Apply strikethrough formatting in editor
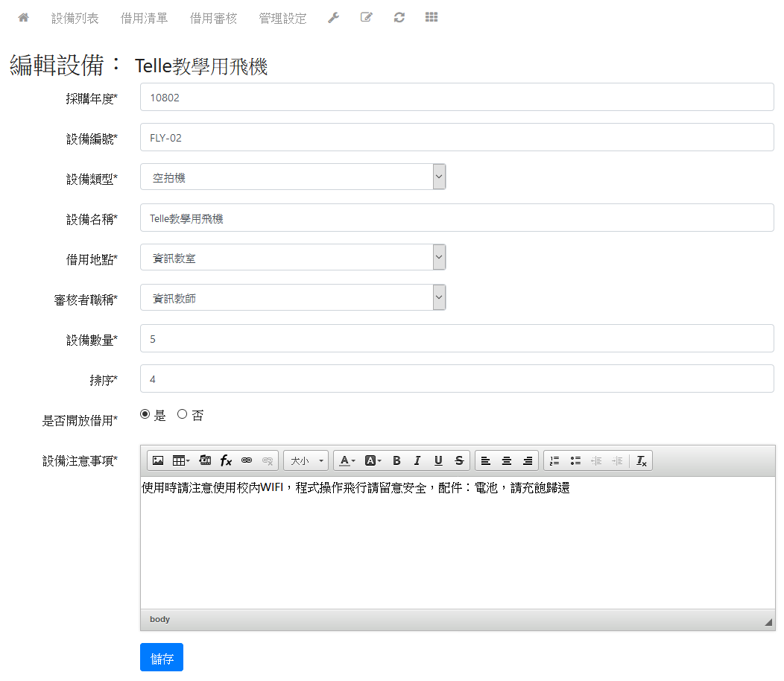Image resolution: width=784 pixels, height=681 pixels. [x=459, y=461]
